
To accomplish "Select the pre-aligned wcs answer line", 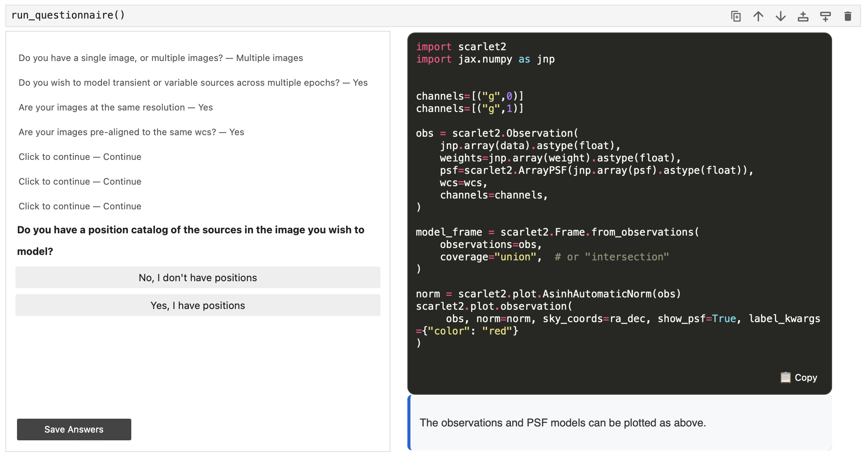I will [x=131, y=132].
